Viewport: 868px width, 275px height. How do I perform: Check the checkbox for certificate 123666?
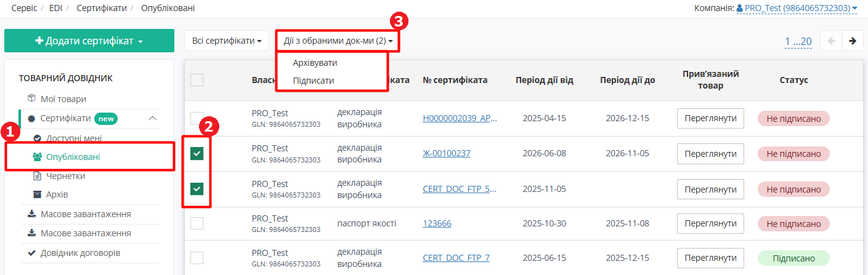[197, 223]
